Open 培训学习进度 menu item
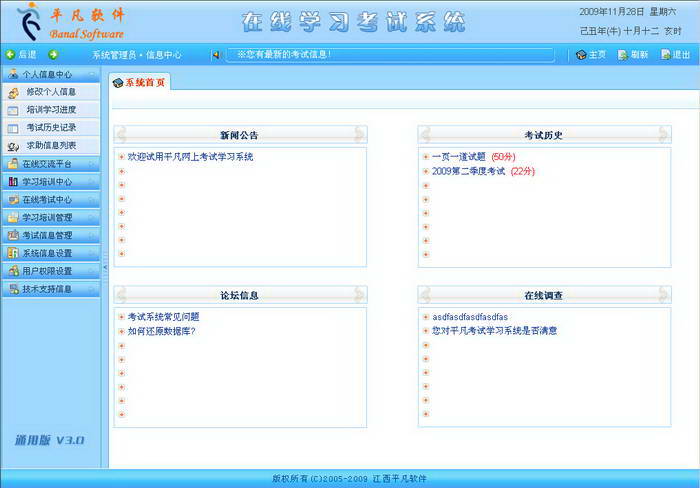Viewport: 700px width, 488px height. pyautogui.click(x=51, y=110)
